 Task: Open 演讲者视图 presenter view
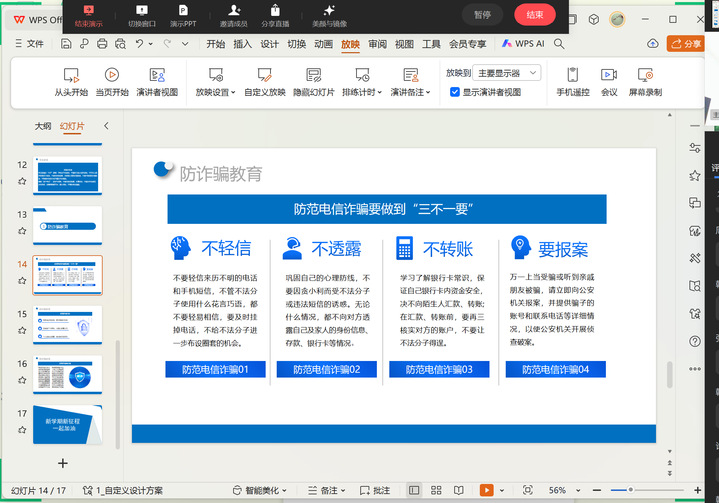click(157, 75)
